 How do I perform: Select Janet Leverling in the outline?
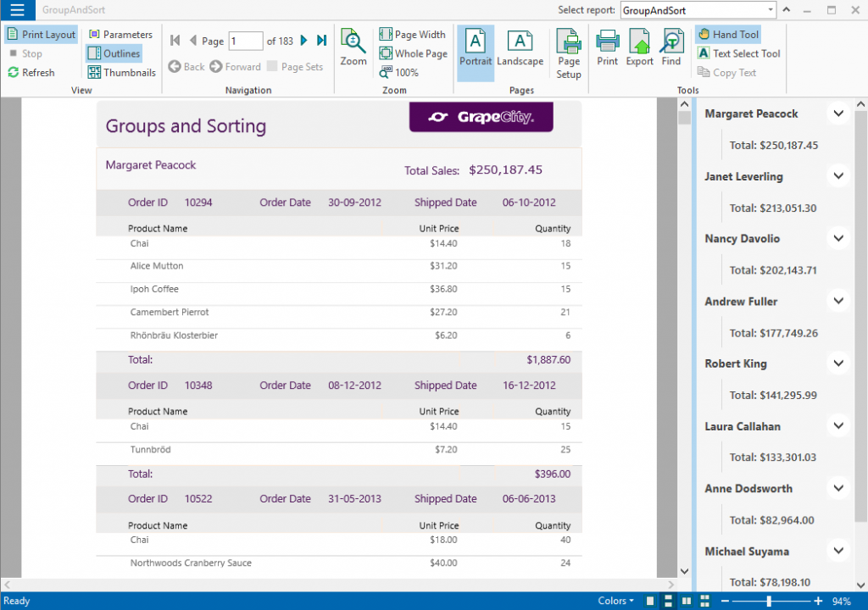[x=743, y=176]
